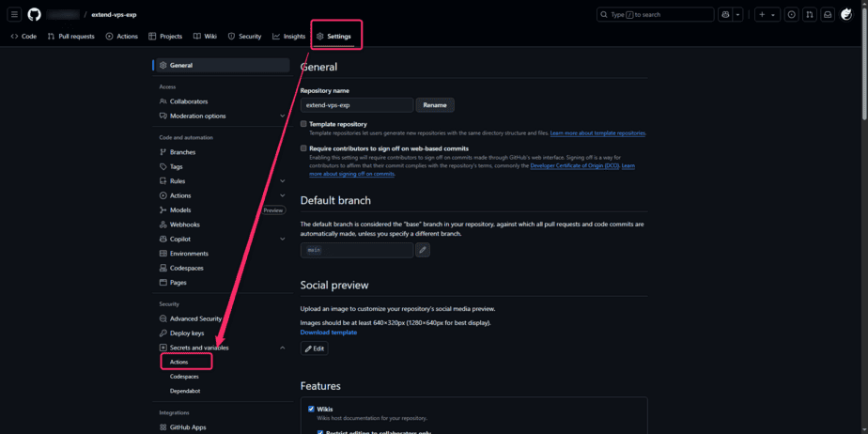The width and height of the screenshot is (868, 434).
Task: Click the Pages icon in sidebar
Action: pyautogui.click(x=163, y=283)
